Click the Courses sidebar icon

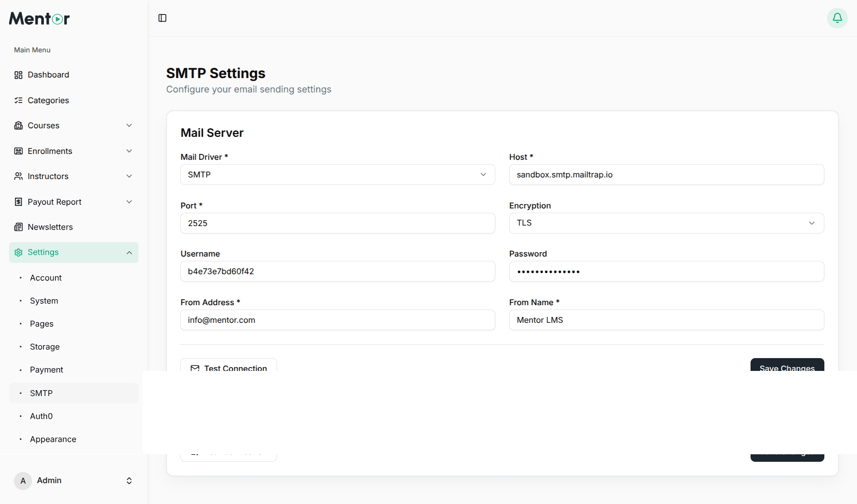point(18,125)
